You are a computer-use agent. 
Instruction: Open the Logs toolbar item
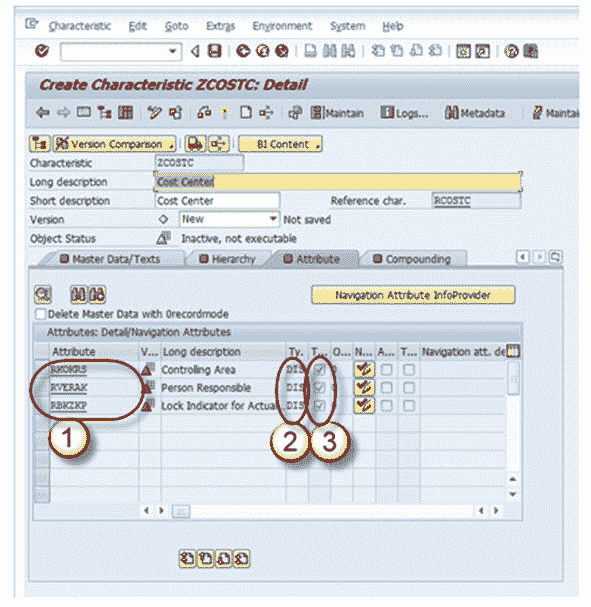pyautogui.click(x=404, y=113)
